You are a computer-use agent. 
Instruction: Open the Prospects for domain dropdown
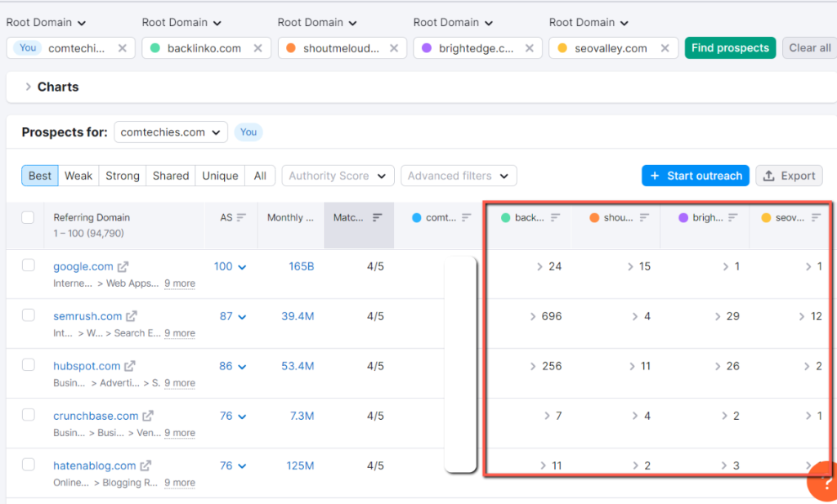click(170, 132)
